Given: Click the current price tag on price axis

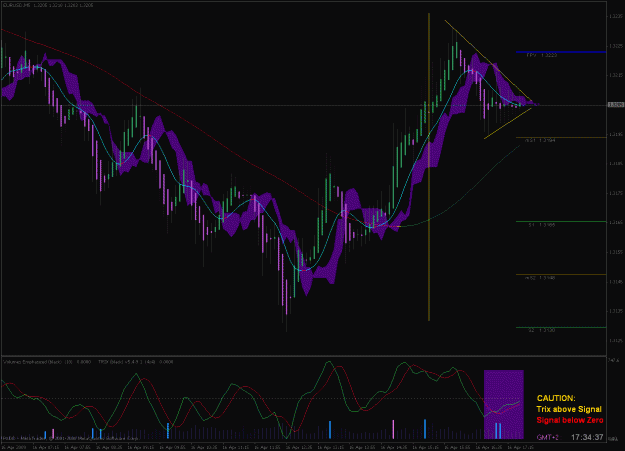Looking at the screenshot, I should 615,105.
